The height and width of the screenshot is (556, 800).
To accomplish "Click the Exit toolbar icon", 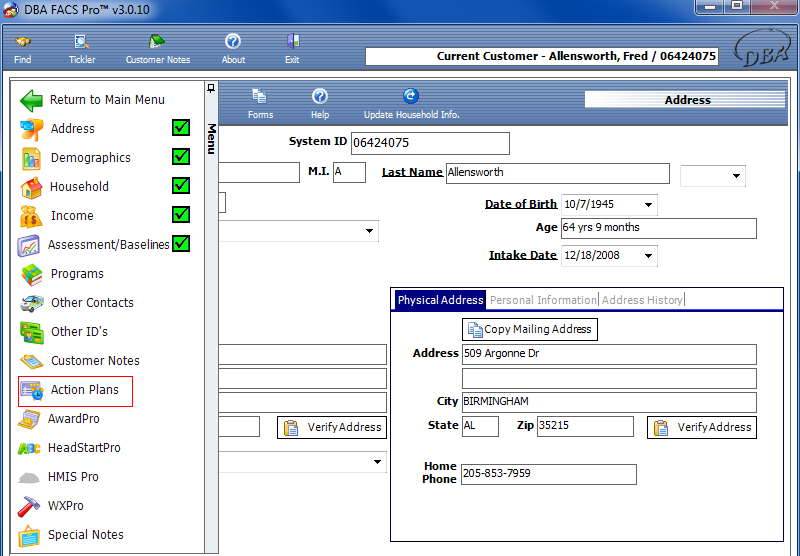I will [292, 42].
